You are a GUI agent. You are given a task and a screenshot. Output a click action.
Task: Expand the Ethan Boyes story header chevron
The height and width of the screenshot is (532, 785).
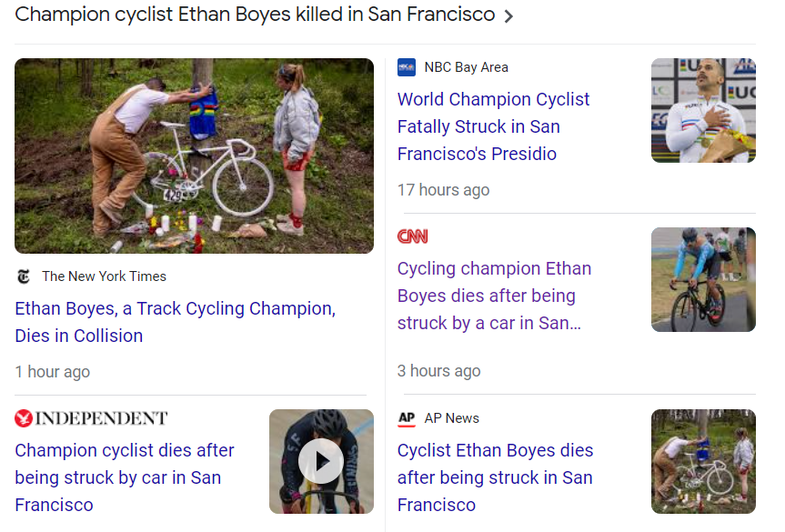click(x=508, y=16)
